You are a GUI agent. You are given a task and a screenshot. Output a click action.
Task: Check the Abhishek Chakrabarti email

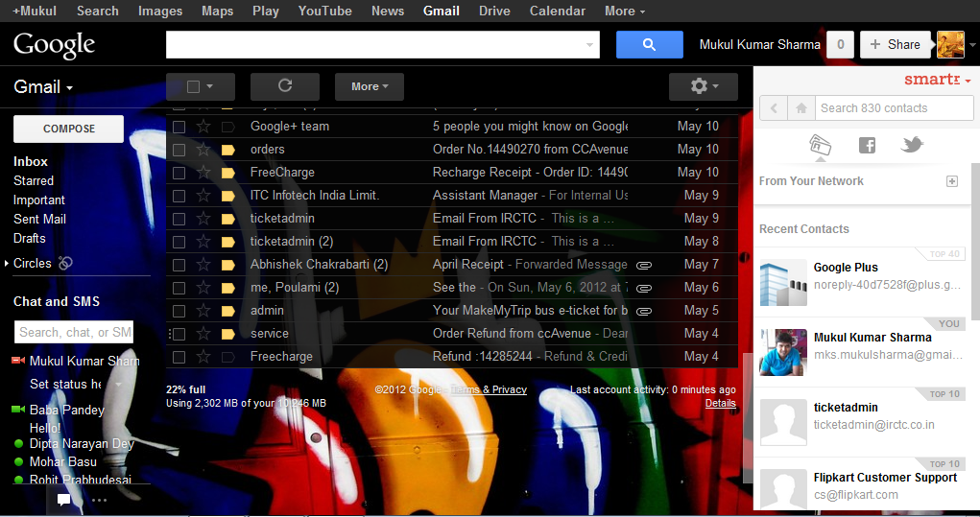(x=179, y=266)
